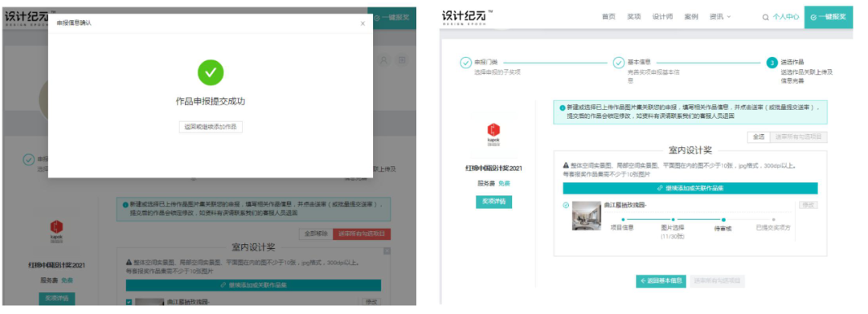Click the info icon in the teal notice box on the right
Viewport: 868px width, 314px height.
point(563,108)
